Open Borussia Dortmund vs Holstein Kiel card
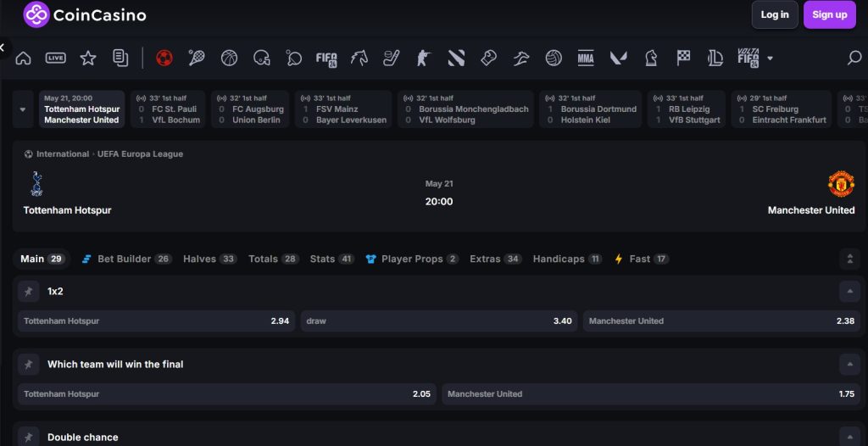 click(x=591, y=109)
